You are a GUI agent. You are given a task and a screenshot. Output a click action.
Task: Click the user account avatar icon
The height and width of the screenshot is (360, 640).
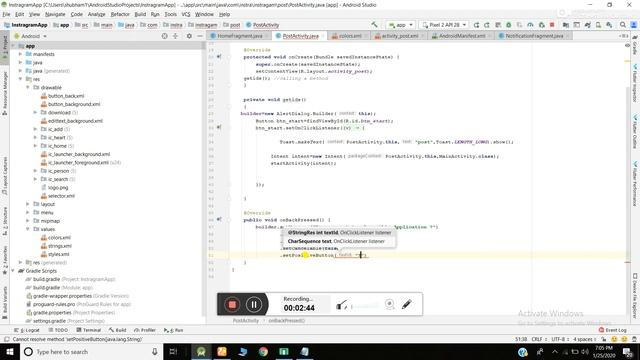pyautogui.click(x=634, y=25)
